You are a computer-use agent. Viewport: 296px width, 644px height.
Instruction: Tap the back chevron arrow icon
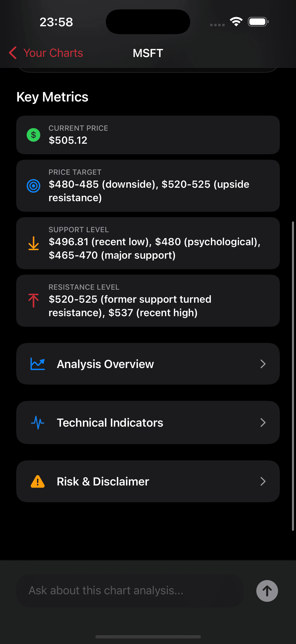coord(13,53)
